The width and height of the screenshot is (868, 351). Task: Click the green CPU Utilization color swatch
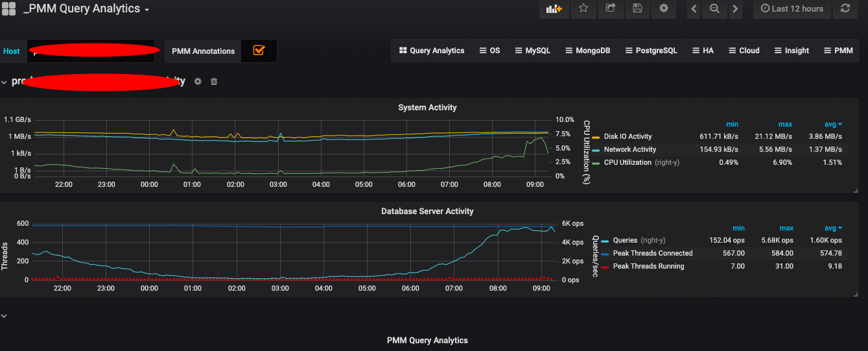596,163
